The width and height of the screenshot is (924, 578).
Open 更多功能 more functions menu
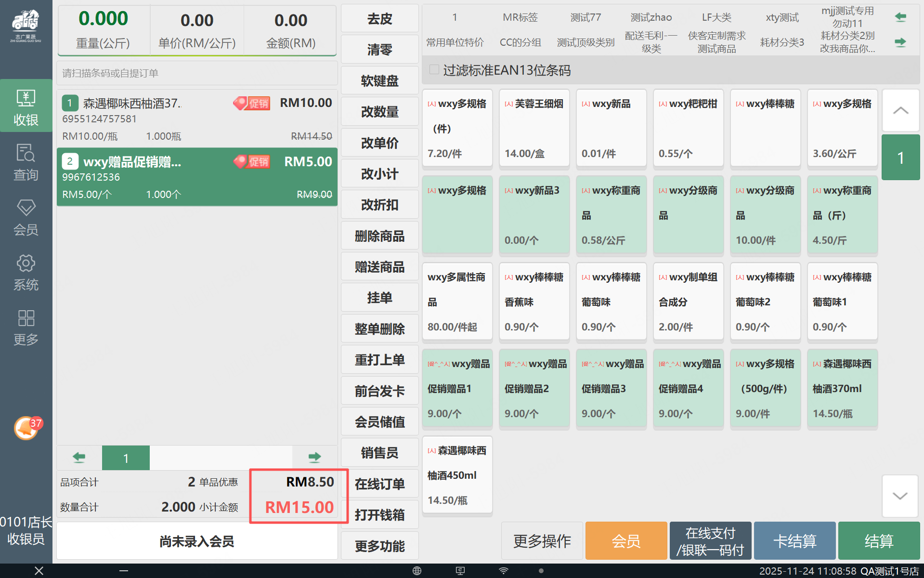coord(379,546)
